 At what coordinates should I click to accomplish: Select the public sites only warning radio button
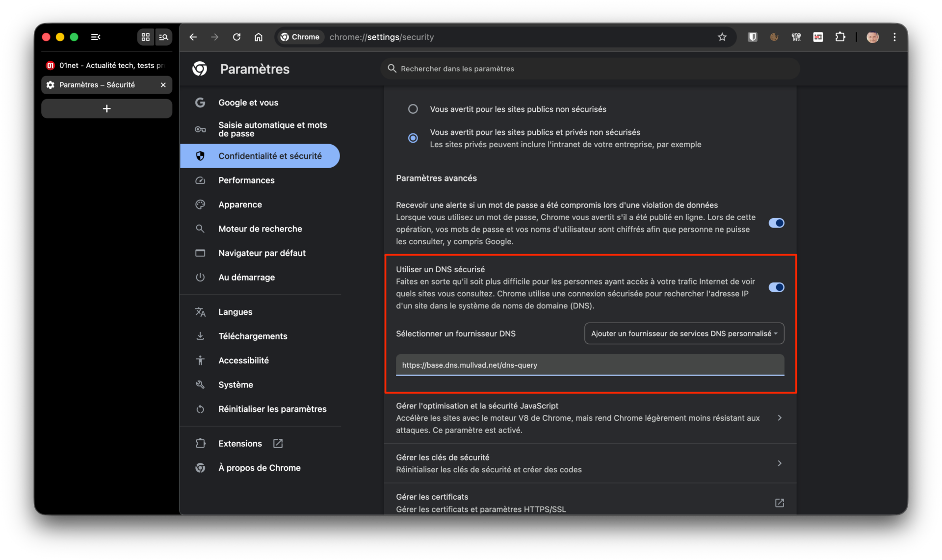pyautogui.click(x=413, y=109)
